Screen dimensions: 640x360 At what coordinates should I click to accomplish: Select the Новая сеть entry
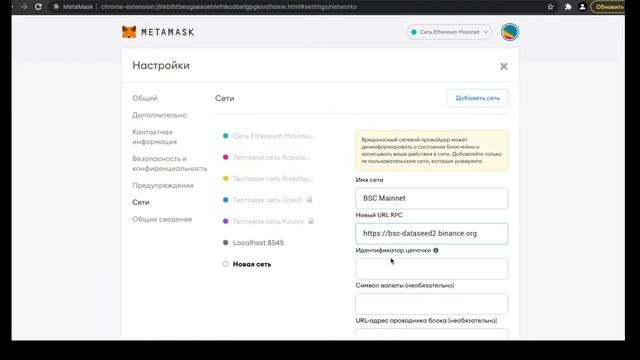coord(247,264)
